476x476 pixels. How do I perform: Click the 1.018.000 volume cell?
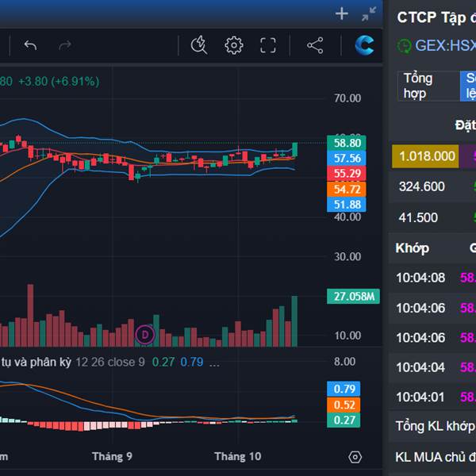coord(425,156)
